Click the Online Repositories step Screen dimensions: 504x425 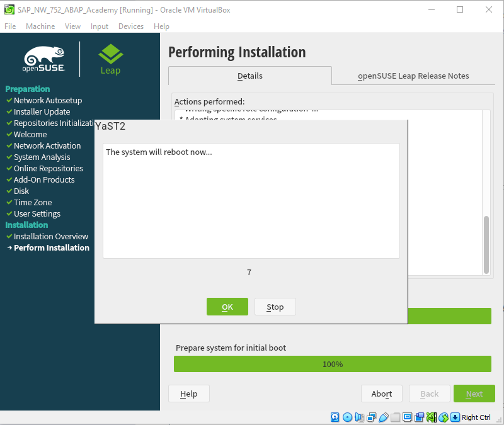point(49,168)
